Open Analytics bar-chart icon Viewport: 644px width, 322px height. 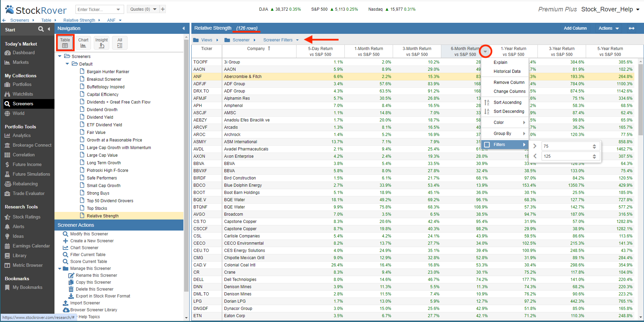[x=7, y=136]
